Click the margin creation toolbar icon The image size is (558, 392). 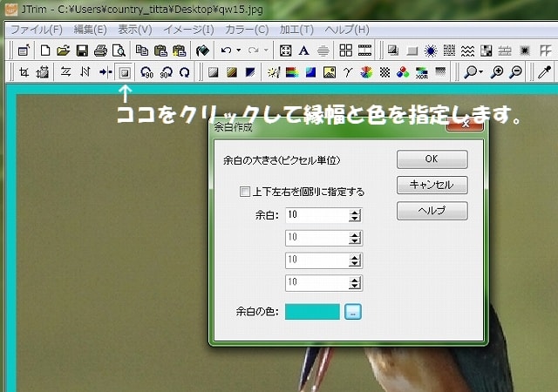pos(125,73)
